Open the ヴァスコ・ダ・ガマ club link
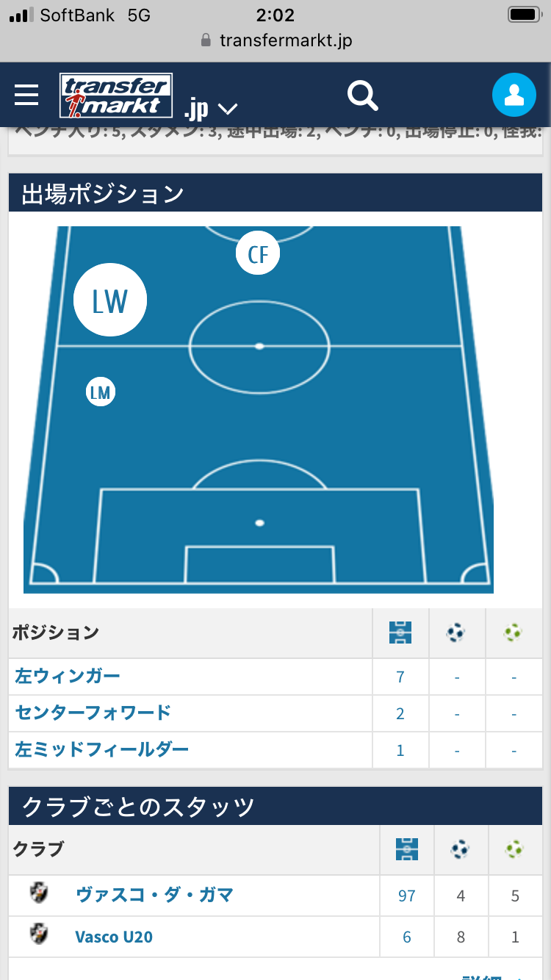 [154, 895]
